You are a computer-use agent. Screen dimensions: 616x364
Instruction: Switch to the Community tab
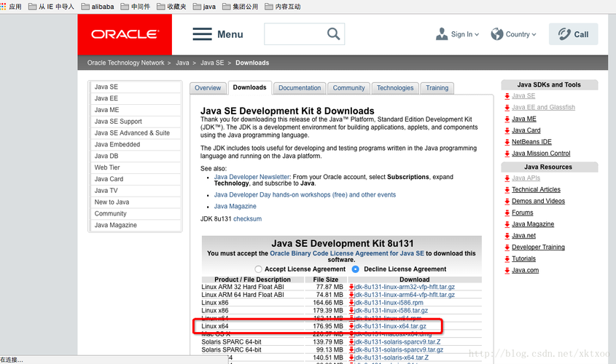pos(349,88)
